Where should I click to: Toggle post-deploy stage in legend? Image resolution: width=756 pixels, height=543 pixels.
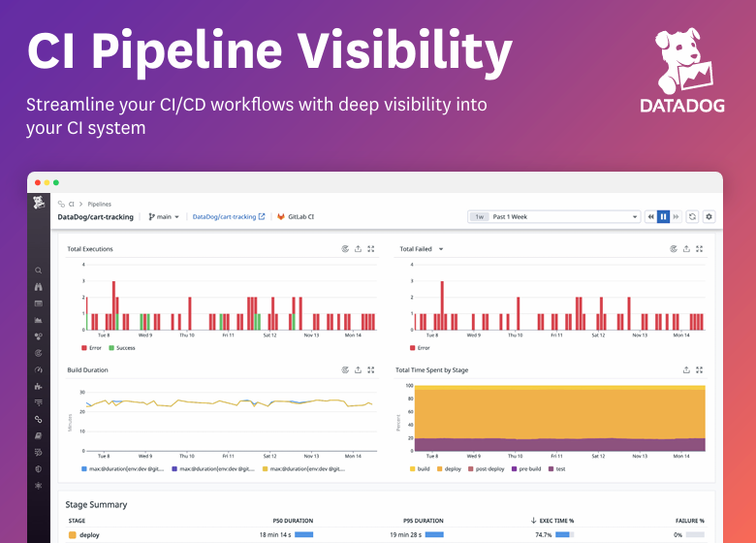pyautogui.click(x=486, y=468)
